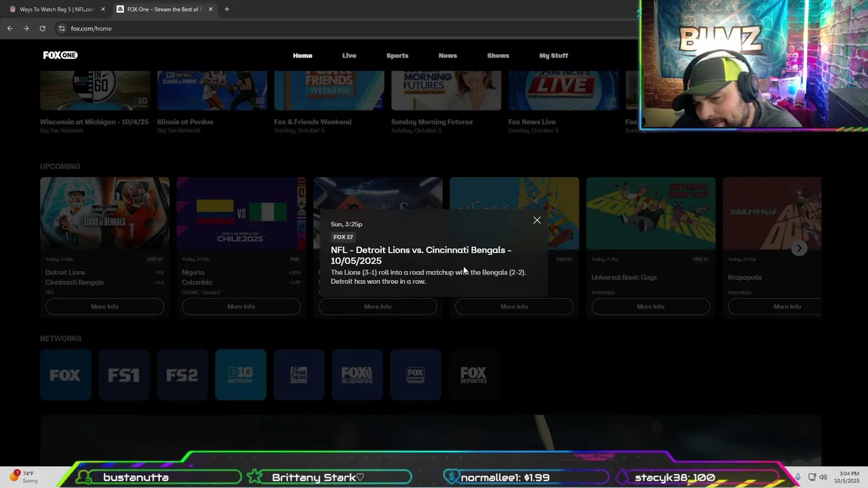Switch to the Live nav tab
Viewport: 868px width, 488px height.
tap(349, 56)
